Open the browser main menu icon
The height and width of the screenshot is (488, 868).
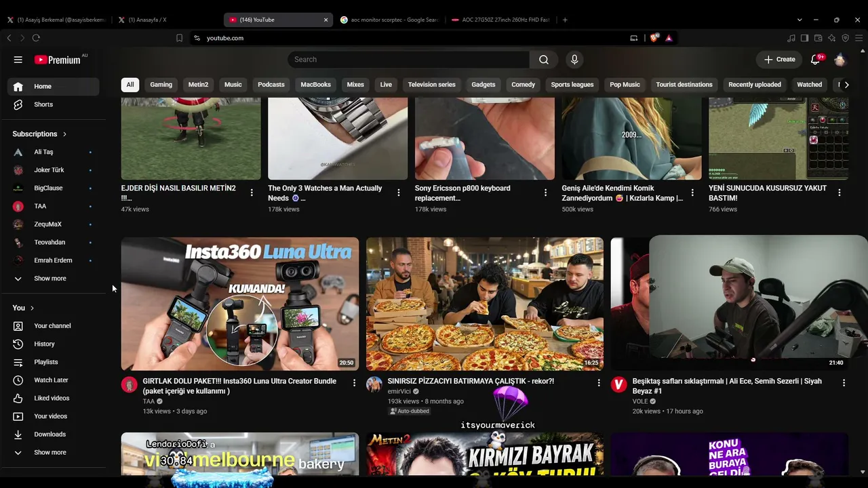coord(859,38)
